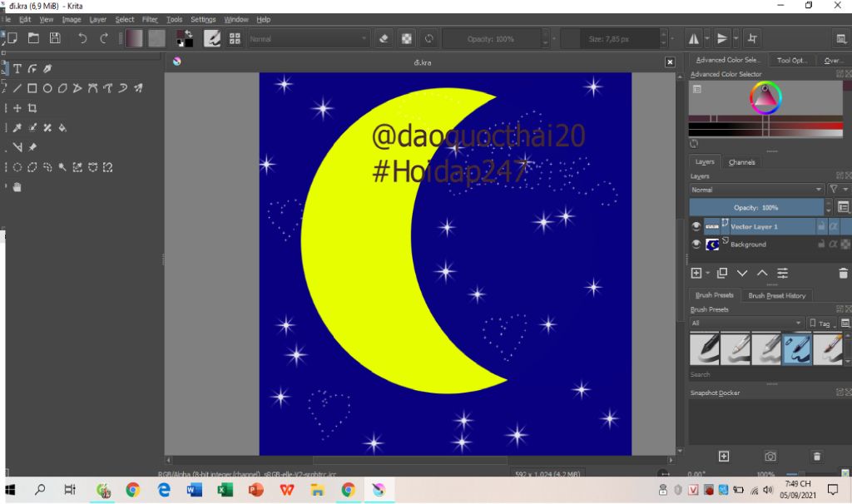Open the Layer menu
Viewport: 852px width, 504px height.
click(x=98, y=20)
